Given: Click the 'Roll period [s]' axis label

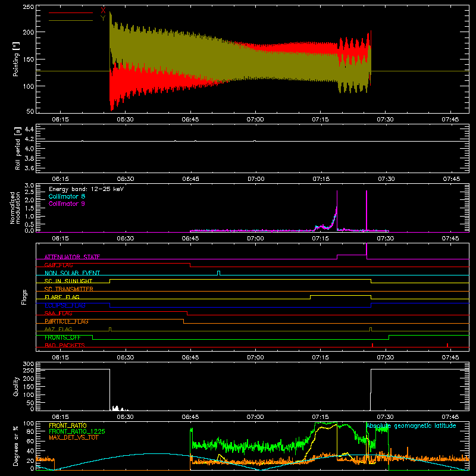Looking at the screenshot, I should [18, 148].
